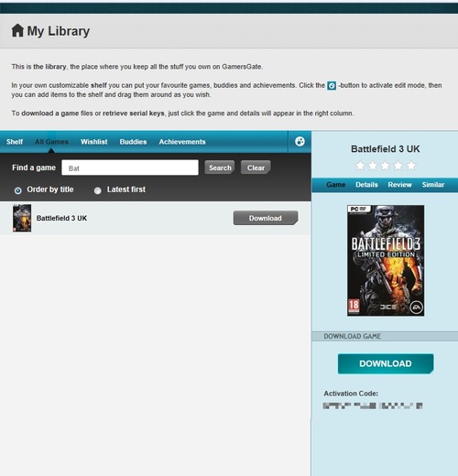The height and width of the screenshot is (476, 458).
Task: Click the large Battlefield 3 cover art
Action: [386, 260]
